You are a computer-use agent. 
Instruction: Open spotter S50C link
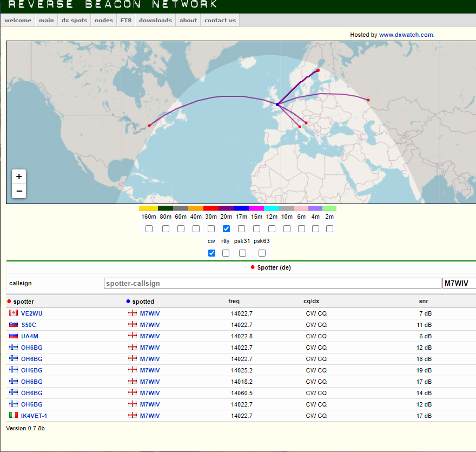click(x=29, y=325)
